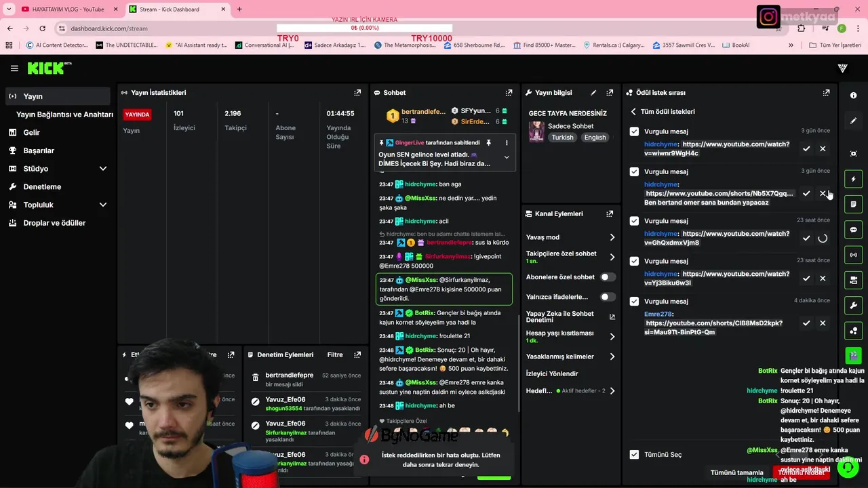Open İzleyici Yönlendir action
Image resolution: width=868 pixels, height=488 pixels.
tap(552, 373)
